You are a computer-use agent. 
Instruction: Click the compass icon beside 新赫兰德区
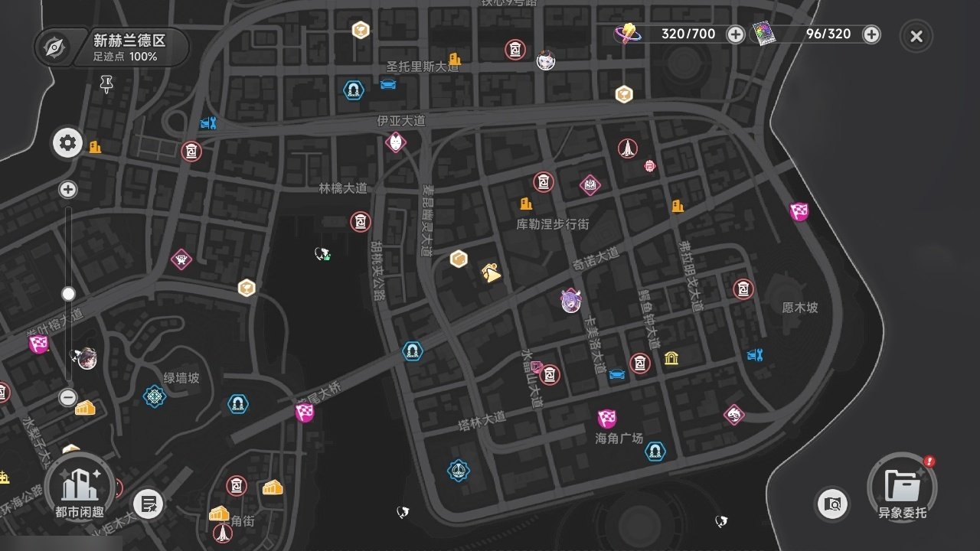tap(54, 47)
